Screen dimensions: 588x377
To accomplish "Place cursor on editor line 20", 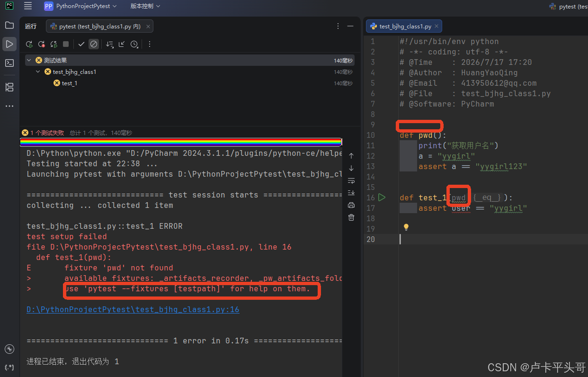I will click(x=492, y=239).
